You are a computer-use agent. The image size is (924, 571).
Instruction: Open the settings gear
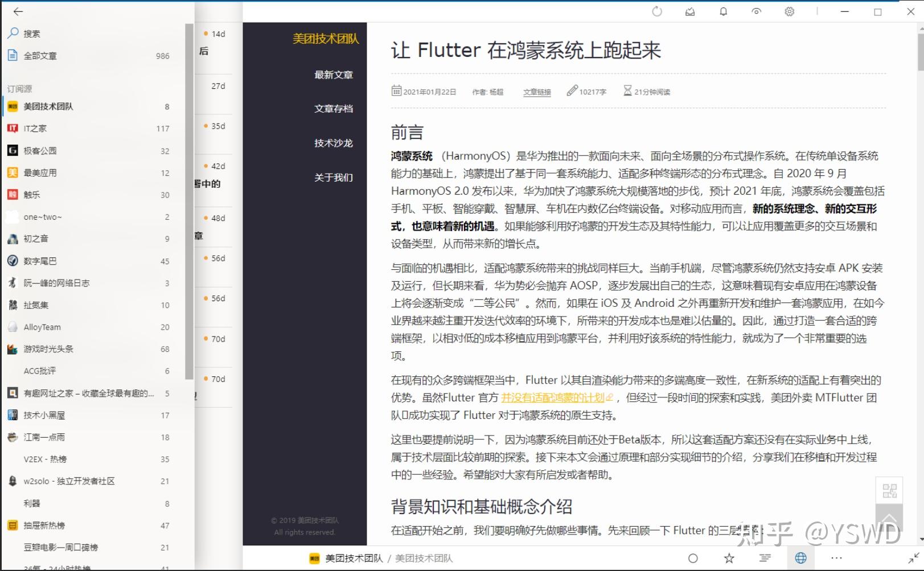[789, 11]
